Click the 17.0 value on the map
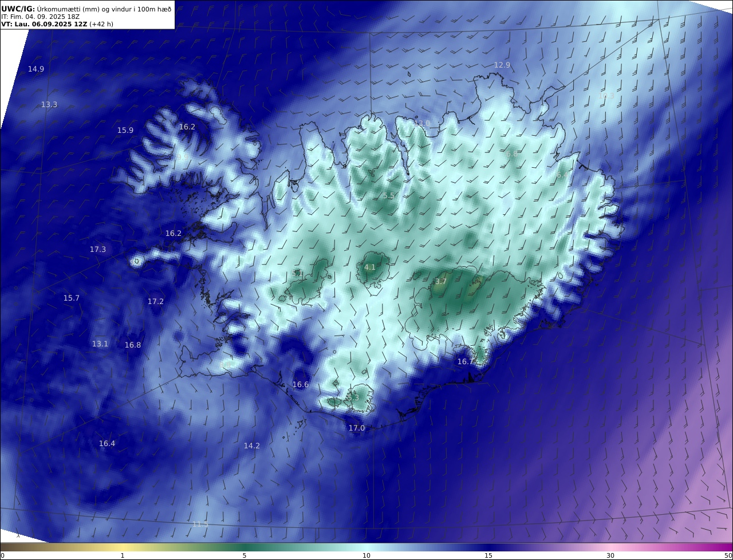 [x=357, y=428]
